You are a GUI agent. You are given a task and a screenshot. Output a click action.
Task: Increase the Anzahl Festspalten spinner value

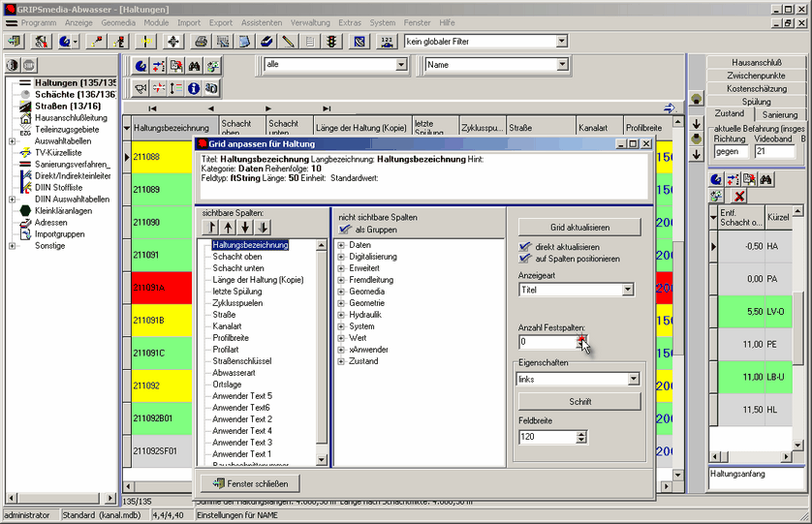coord(582,338)
